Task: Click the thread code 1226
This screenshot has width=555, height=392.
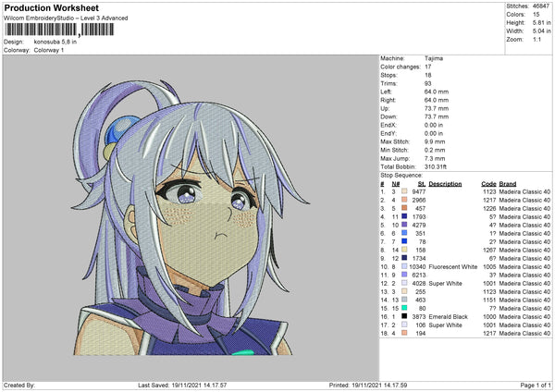Action: [489, 208]
